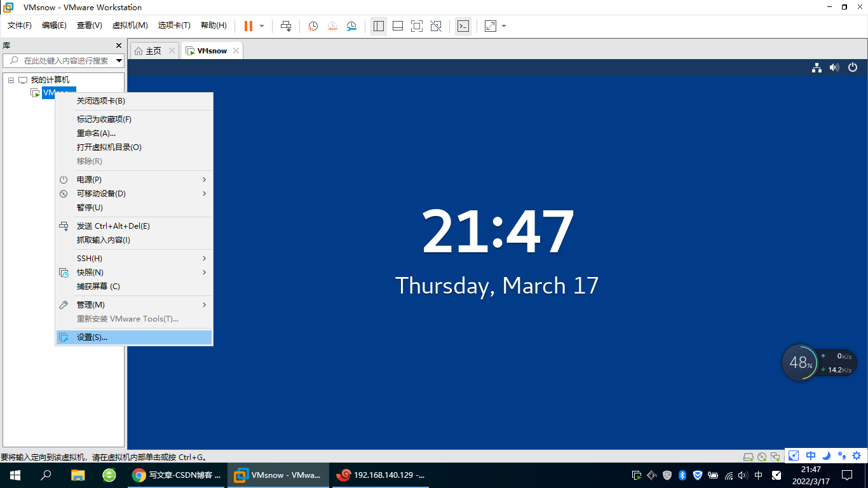The image size is (868, 488).
Task: Toggle Unity mode icon in the toolbar
Action: [436, 26]
